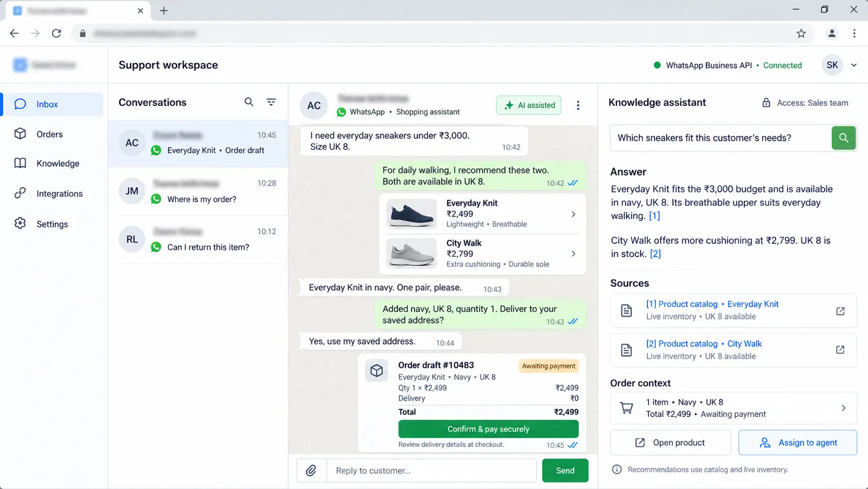The height and width of the screenshot is (489, 868).
Task: Open the 'Where is my order?' conversation
Action: pyautogui.click(x=198, y=191)
